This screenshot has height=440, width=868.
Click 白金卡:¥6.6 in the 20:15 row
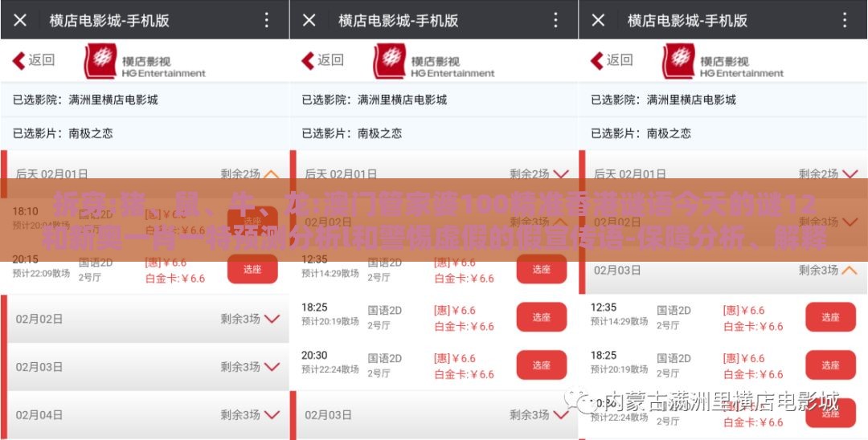click(x=175, y=279)
